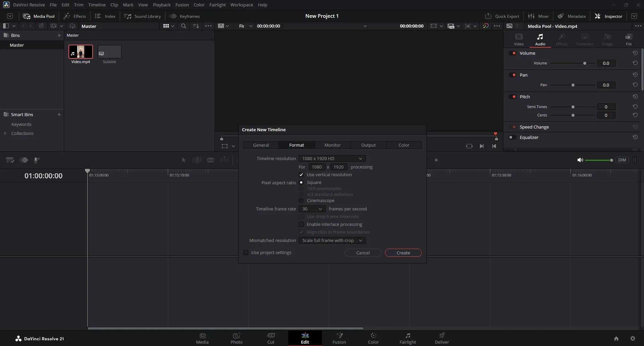Click the sort order icon in media pool

(196, 26)
